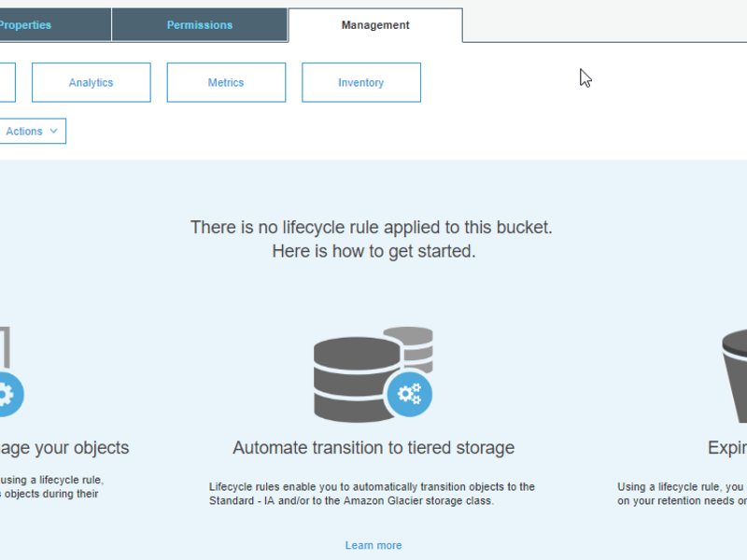Image resolution: width=747 pixels, height=560 pixels.
Task: Click the Standard - IA description text
Action: click(x=372, y=494)
